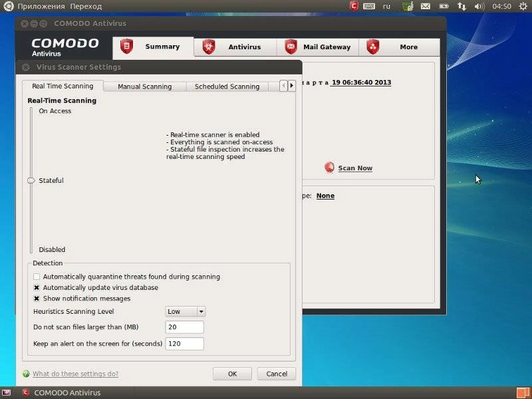Screen dimensions: 532x399
Task: Click the alert duration seconds field
Action: click(x=185, y=344)
